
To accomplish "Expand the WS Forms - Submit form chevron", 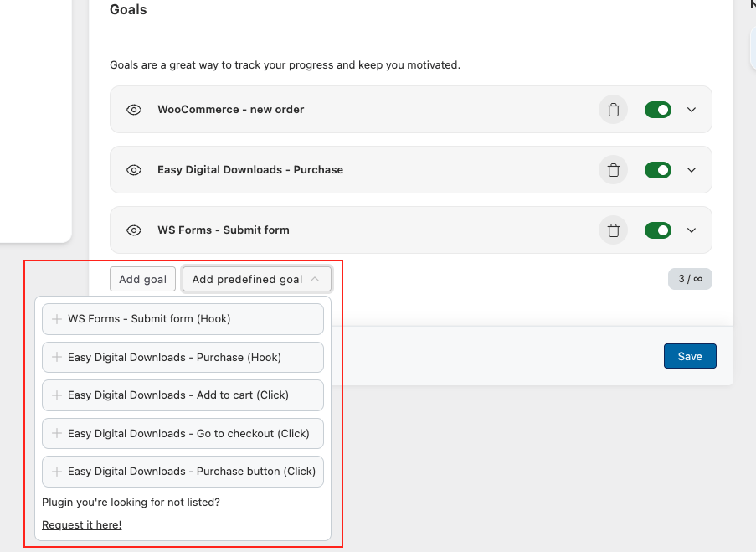I will (x=692, y=230).
